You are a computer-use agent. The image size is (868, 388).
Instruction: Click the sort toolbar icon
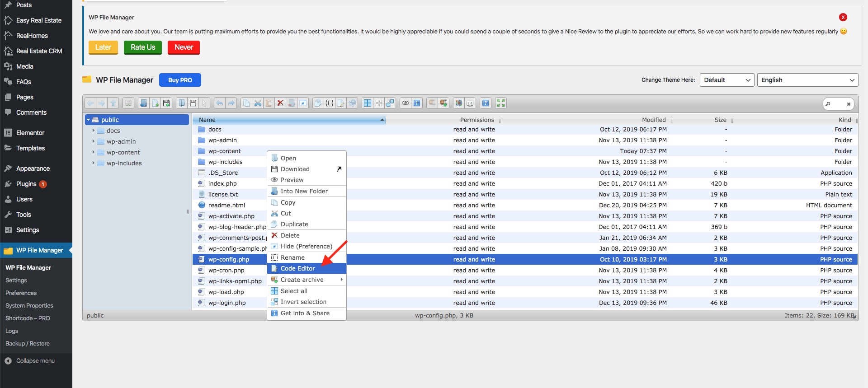pyautogui.click(x=470, y=103)
